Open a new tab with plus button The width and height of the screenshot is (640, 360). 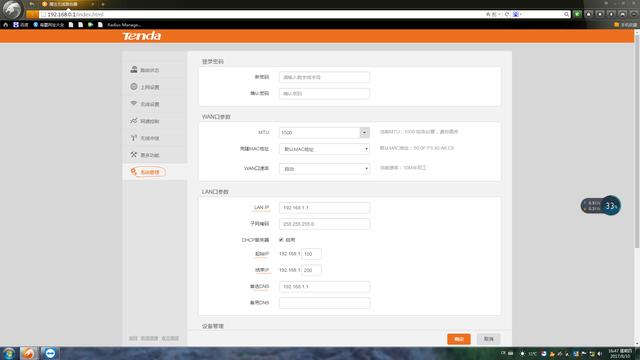tap(103, 4)
